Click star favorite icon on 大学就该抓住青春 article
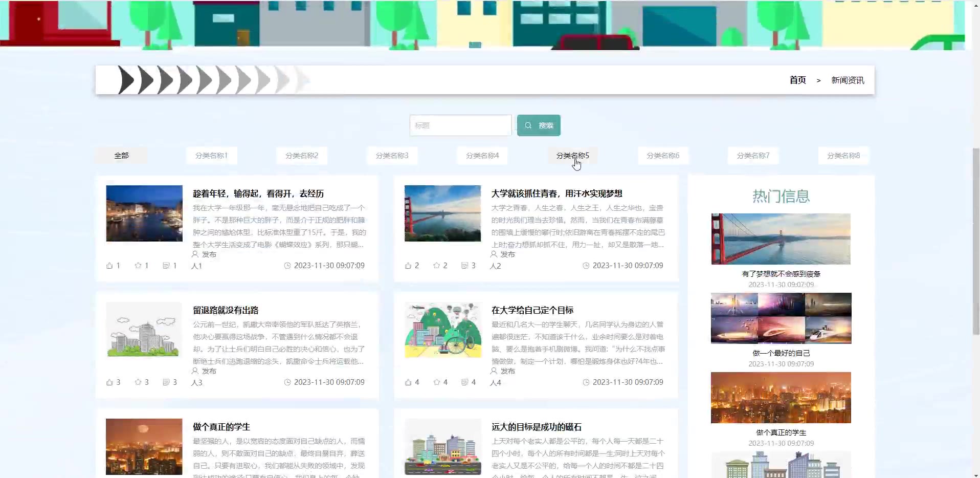This screenshot has width=980, height=478. (436, 266)
